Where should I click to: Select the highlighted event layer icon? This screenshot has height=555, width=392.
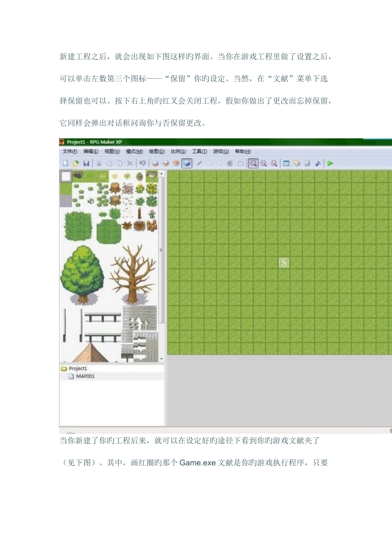(x=187, y=164)
